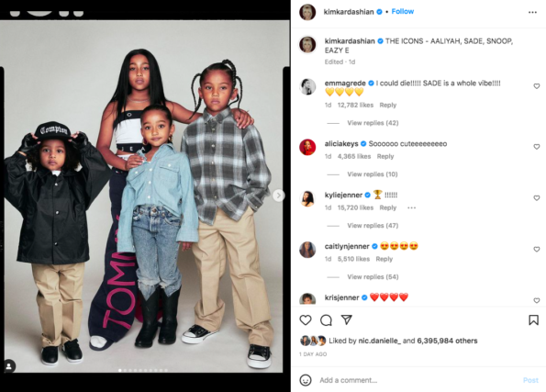Like aliciakeys' comment
The height and width of the screenshot is (392, 546).
point(537,147)
